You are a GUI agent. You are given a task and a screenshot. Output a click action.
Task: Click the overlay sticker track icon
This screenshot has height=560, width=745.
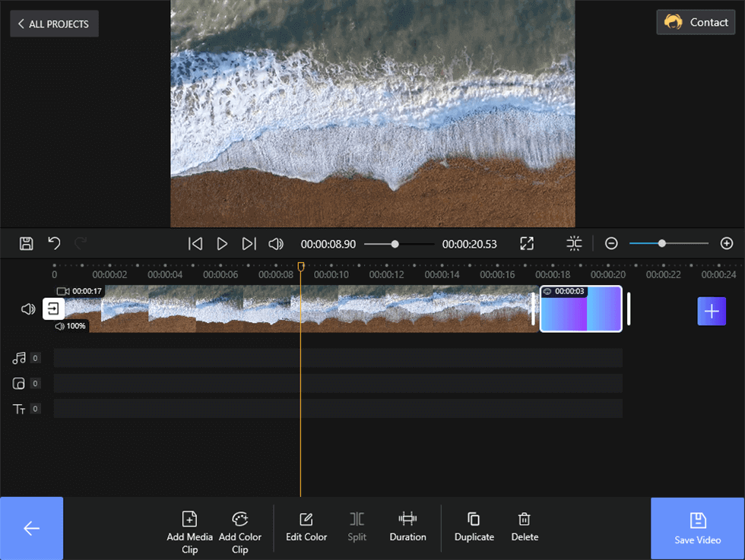18,383
